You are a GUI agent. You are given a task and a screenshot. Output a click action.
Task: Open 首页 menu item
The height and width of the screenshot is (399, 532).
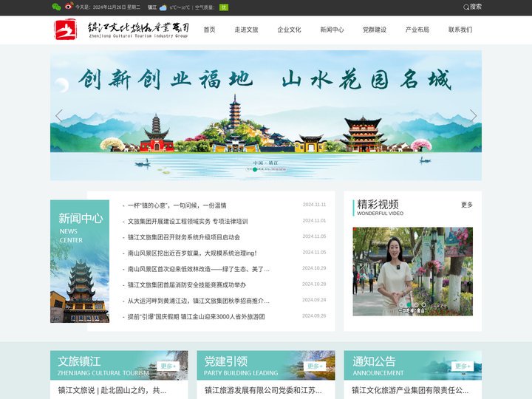pyautogui.click(x=209, y=30)
